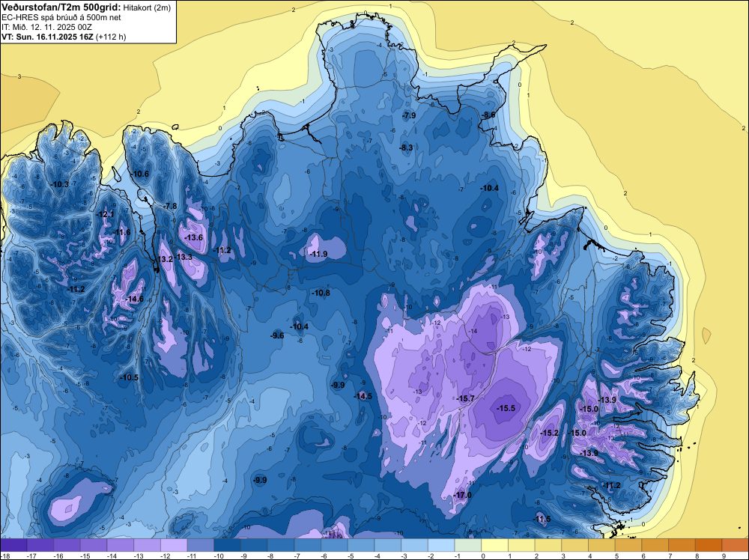This screenshot has width=749, height=560.
Task: Click the -15.5 temperature label
Action: (506, 408)
